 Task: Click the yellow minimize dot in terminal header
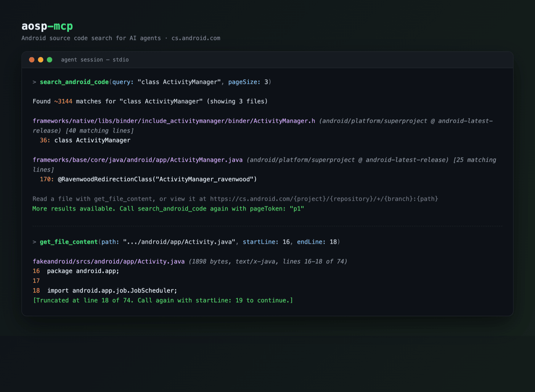tap(41, 60)
